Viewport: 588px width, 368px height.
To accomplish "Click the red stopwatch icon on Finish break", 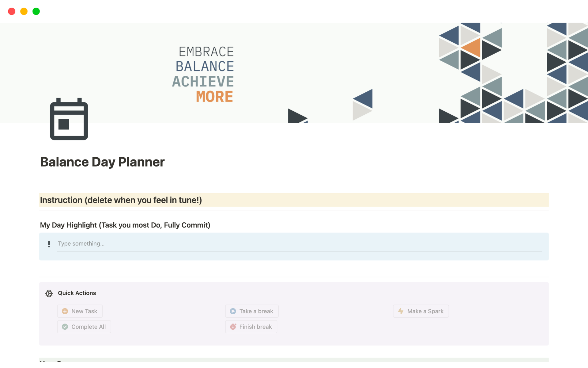I will click(233, 327).
